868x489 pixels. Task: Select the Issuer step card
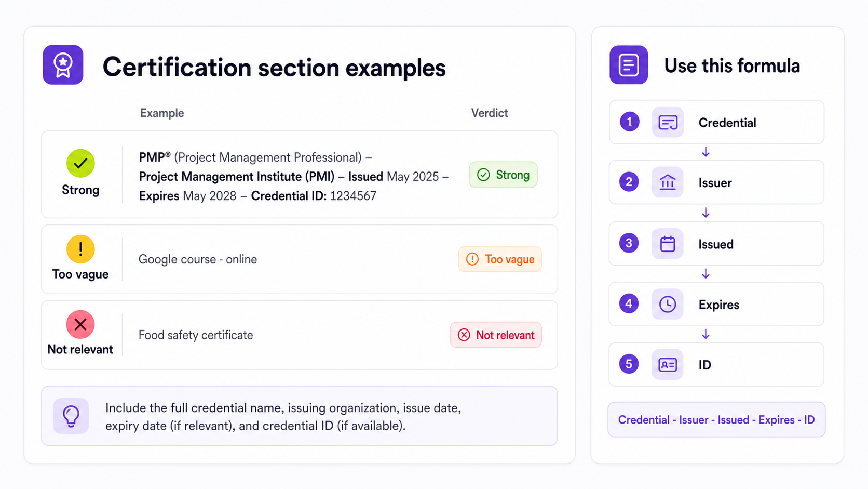pos(716,182)
